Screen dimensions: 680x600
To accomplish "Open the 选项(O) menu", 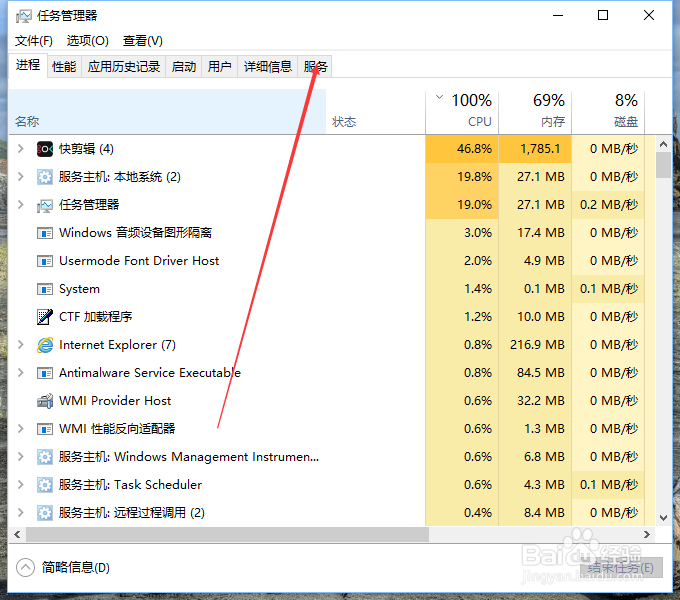I will pos(87,41).
